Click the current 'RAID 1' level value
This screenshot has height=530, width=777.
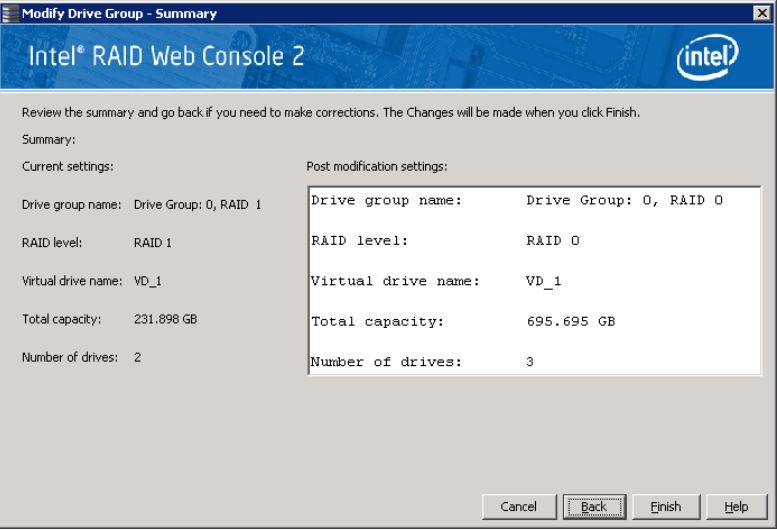click(153, 243)
